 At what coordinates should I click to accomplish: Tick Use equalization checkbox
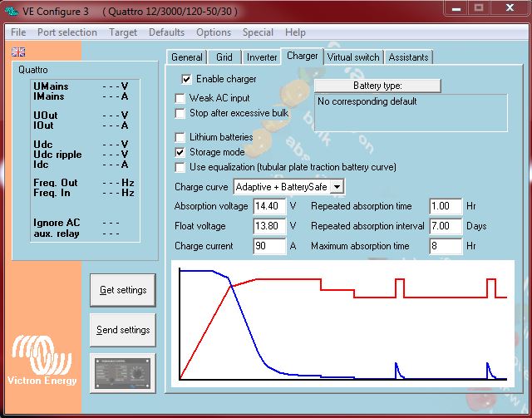pos(180,167)
